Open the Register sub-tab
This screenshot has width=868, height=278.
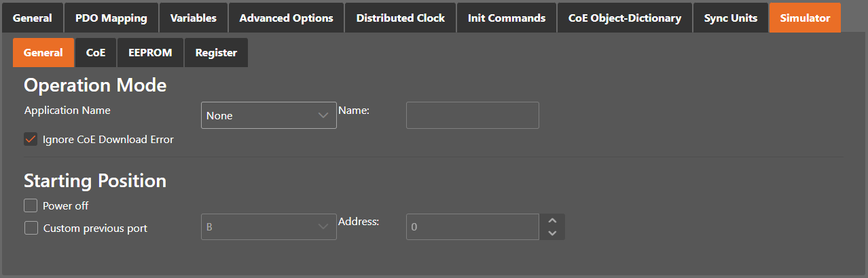[x=216, y=53]
